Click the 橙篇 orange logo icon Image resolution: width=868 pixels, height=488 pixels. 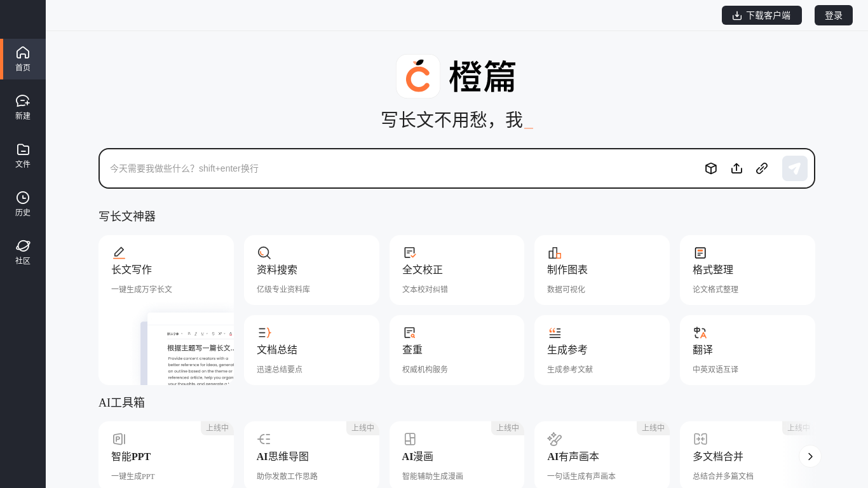418,76
